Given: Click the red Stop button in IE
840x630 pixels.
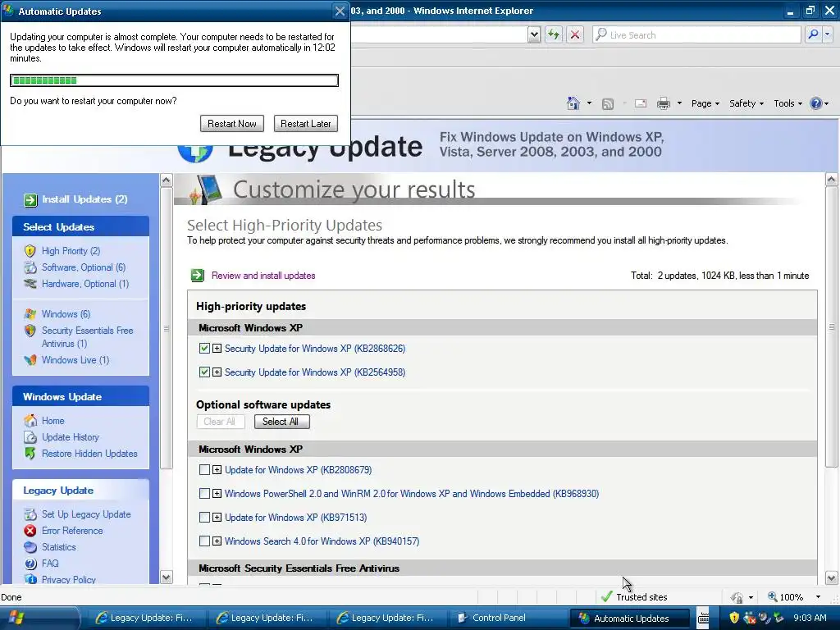Looking at the screenshot, I should coord(575,34).
